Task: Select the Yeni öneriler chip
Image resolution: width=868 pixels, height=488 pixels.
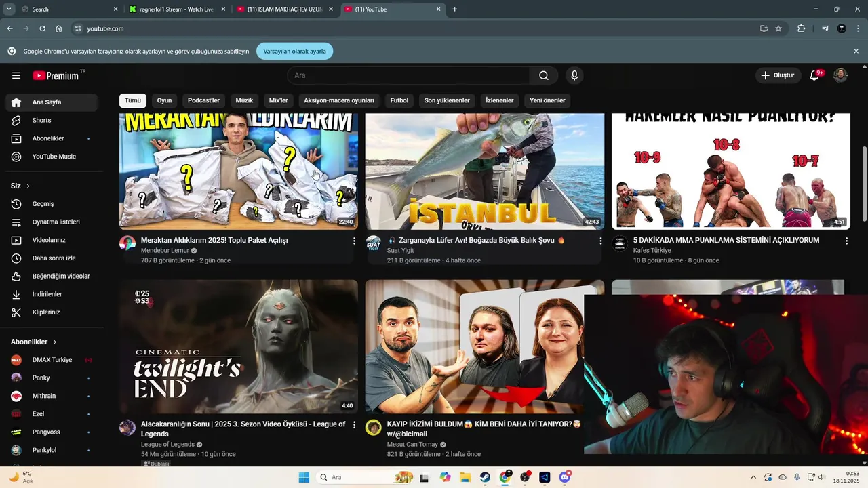Action: [x=547, y=100]
